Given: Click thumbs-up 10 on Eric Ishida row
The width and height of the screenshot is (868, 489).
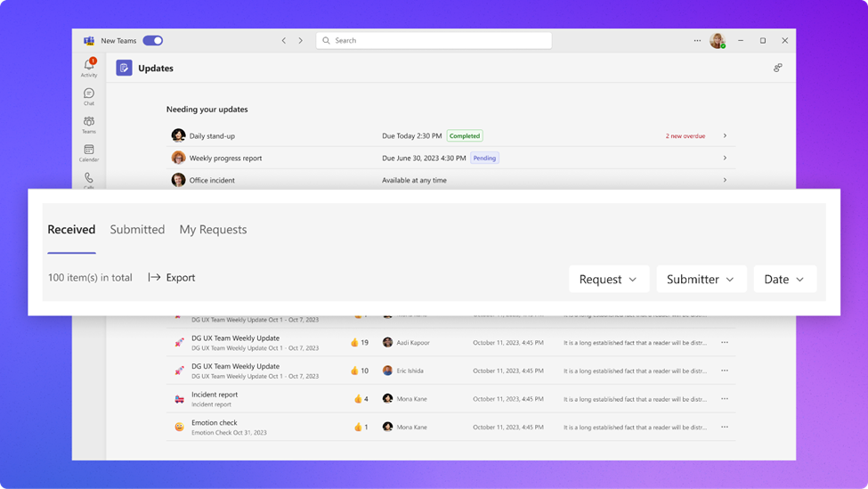Looking at the screenshot, I should click(x=360, y=371).
